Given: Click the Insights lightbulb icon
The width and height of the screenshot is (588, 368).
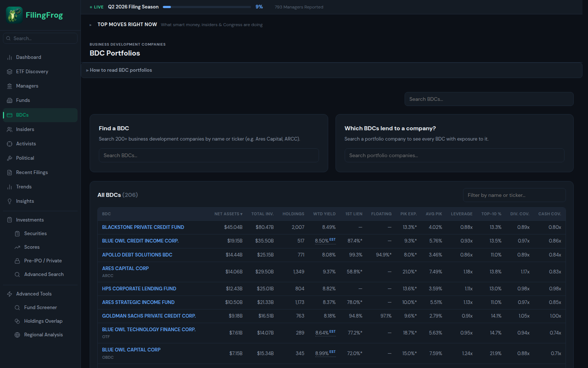Looking at the screenshot, I should pos(10,201).
